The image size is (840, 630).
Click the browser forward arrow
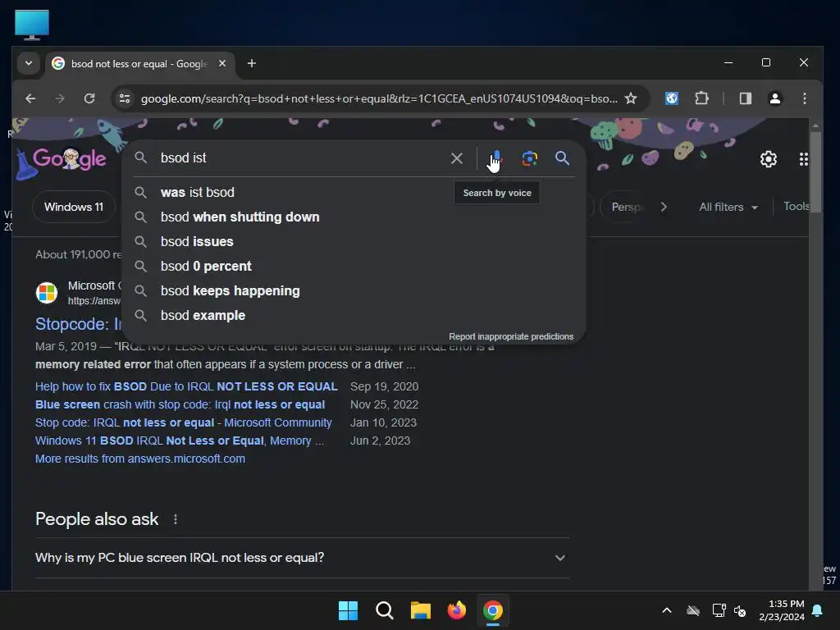click(x=59, y=98)
